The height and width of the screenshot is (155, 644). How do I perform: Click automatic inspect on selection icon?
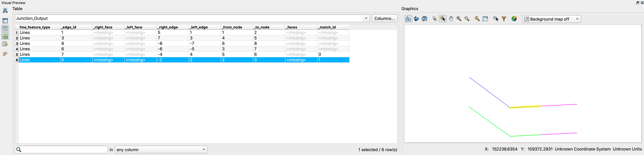click(x=5, y=10)
